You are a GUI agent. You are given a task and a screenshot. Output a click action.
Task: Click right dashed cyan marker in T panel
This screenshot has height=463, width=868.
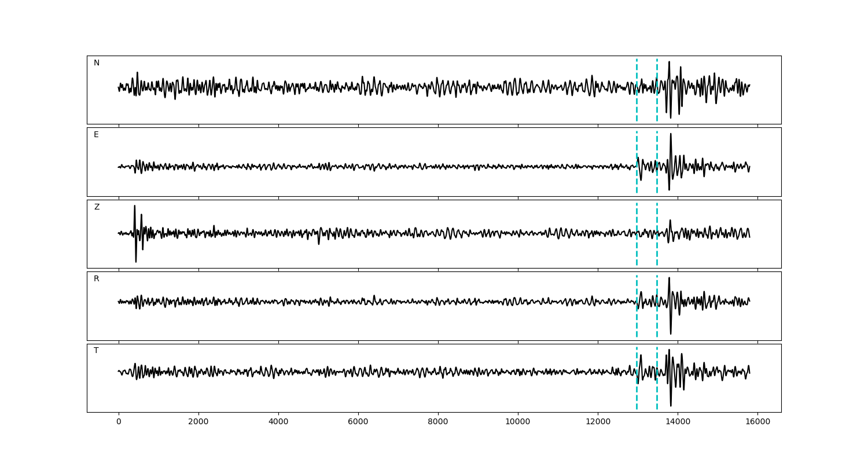click(657, 394)
